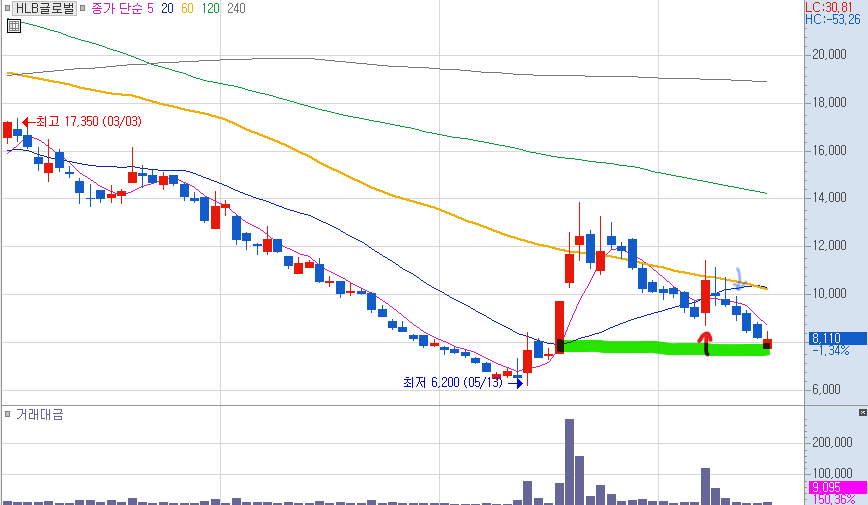Screen dimensions: 868x505
Task: Click the current price tag 8,110
Action: coord(836,338)
